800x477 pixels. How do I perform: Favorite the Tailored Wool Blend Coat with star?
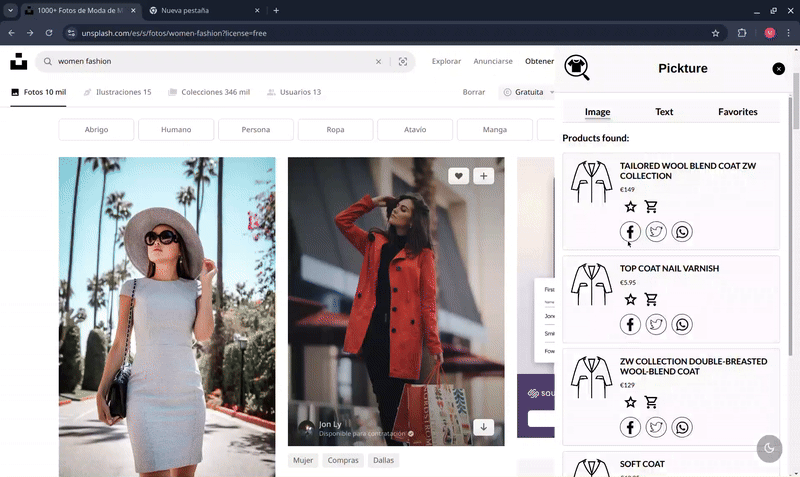[x=631, y=207]
